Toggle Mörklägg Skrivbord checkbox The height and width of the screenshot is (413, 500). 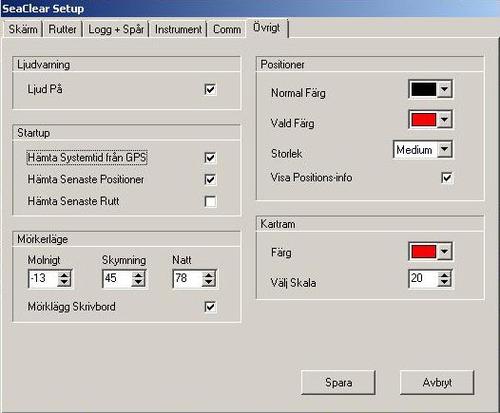coord(210,307)
